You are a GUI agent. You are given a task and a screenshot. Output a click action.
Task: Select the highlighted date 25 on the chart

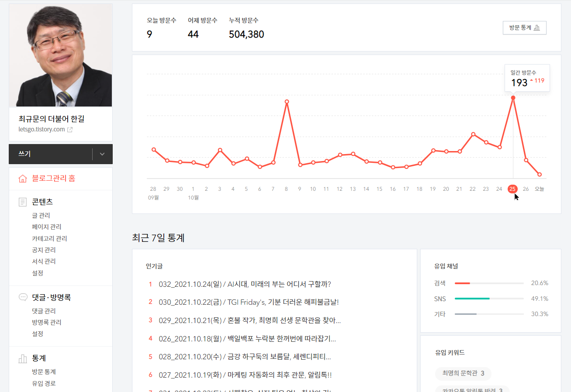point(512,189)
